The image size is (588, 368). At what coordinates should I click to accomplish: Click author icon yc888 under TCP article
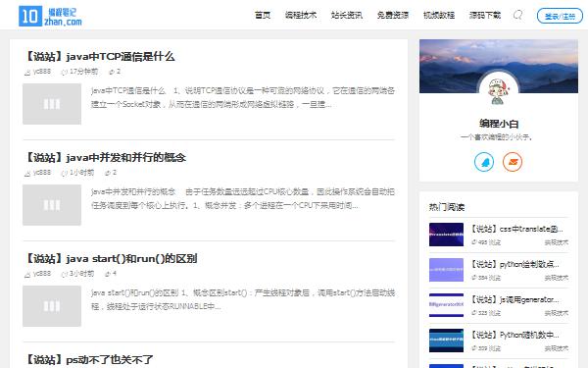27,72
